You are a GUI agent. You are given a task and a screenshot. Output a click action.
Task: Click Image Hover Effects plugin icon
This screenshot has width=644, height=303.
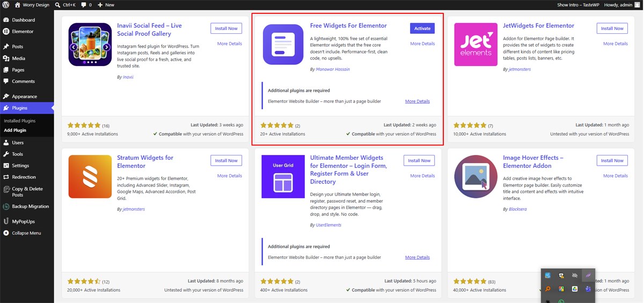[x=475, y=176]
